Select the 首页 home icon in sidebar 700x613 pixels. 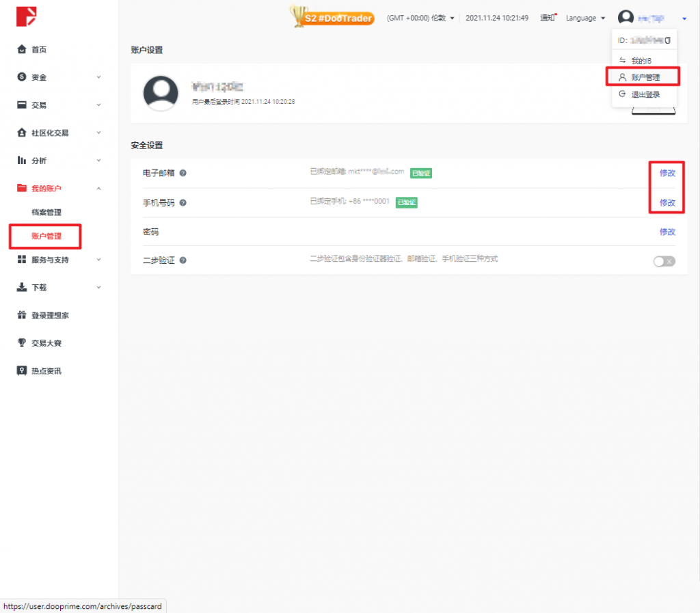(x=21, y=49)
